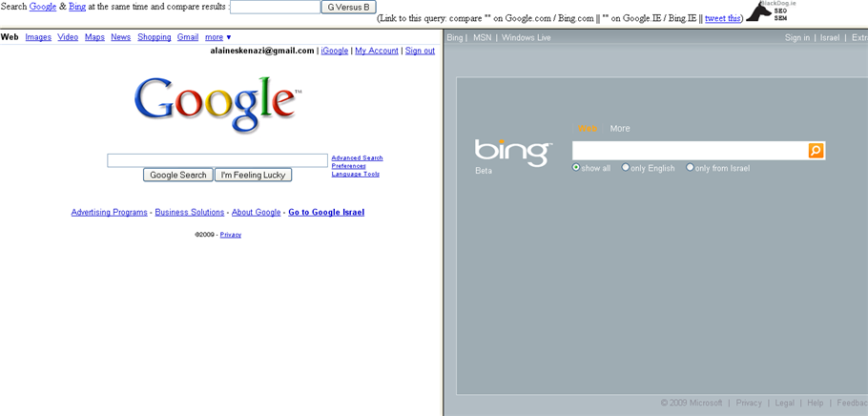
Task: Open the 'iGoogle' link
Action: 335,51
